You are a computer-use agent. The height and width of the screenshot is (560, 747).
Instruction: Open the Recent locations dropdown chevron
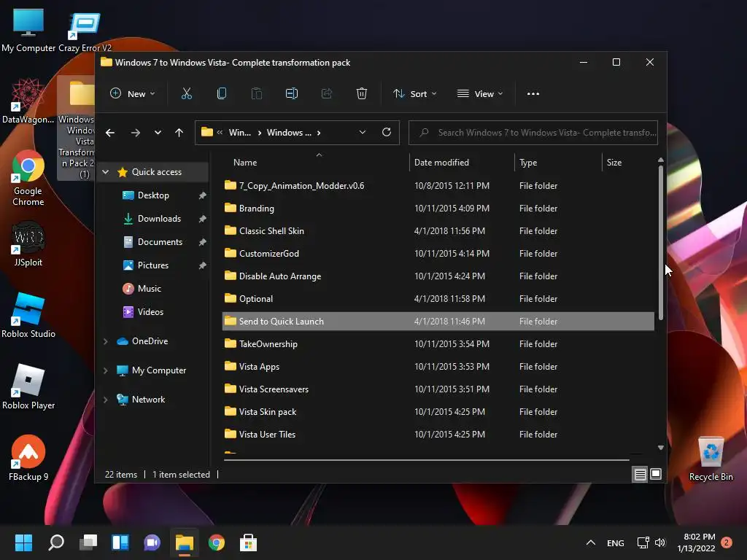158,133
